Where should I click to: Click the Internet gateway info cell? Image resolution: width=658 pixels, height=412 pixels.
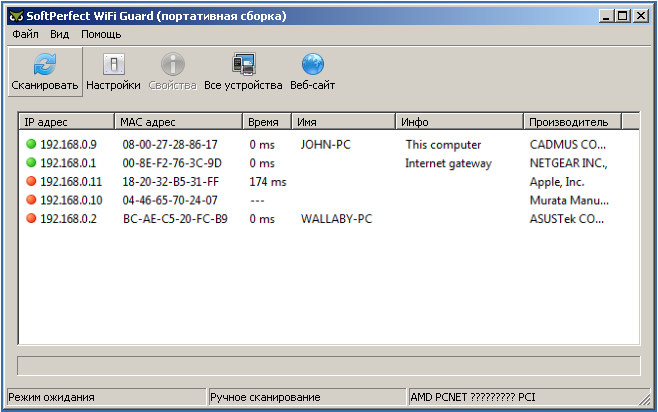pos(448,163)
